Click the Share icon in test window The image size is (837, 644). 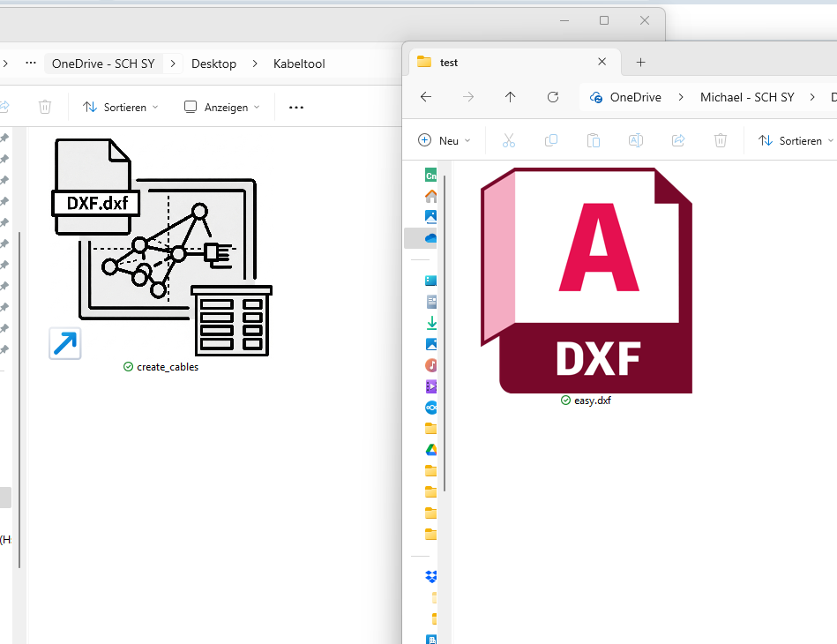click(x=678, y=140)
